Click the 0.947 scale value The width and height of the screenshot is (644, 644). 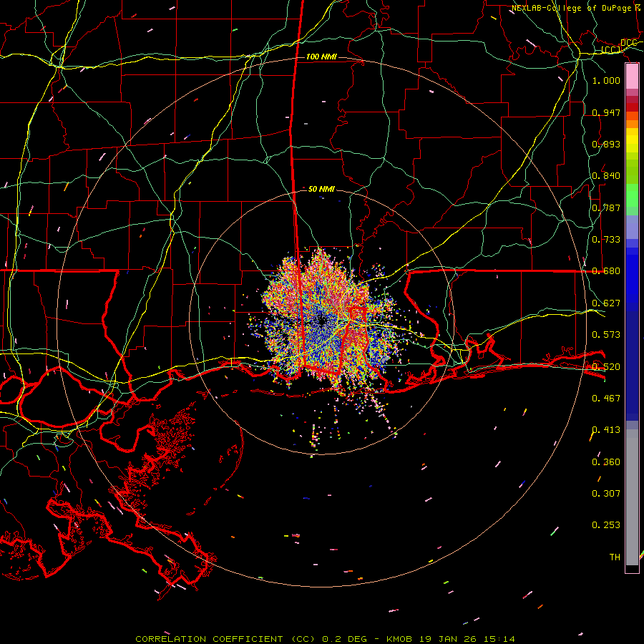click(x=606, y=112)
